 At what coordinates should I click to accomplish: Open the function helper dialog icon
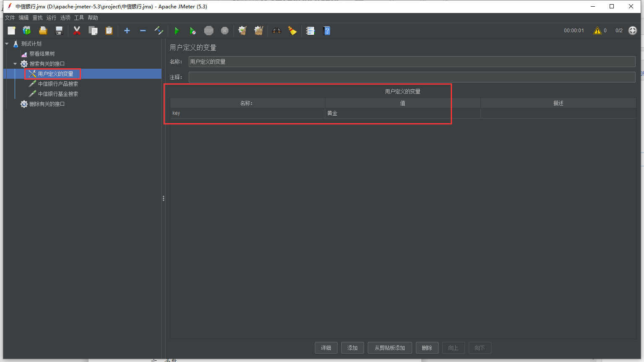click(x=310, y=31)
